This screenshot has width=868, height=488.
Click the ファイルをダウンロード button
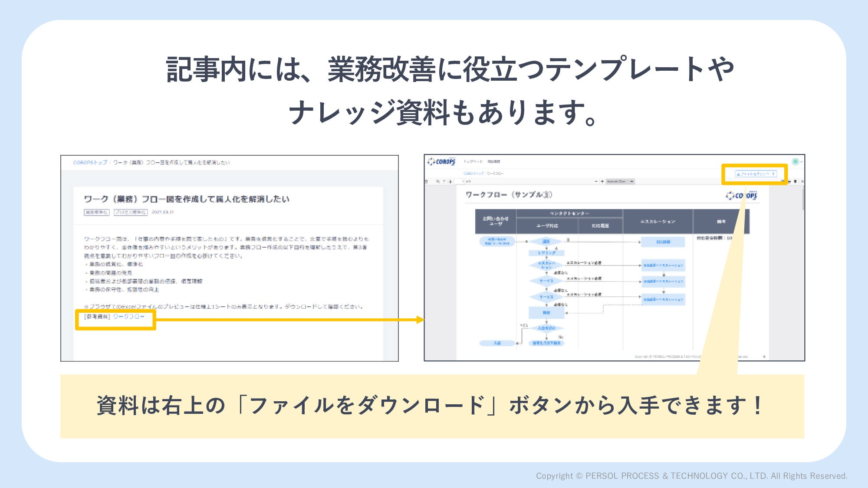point(756,174)
